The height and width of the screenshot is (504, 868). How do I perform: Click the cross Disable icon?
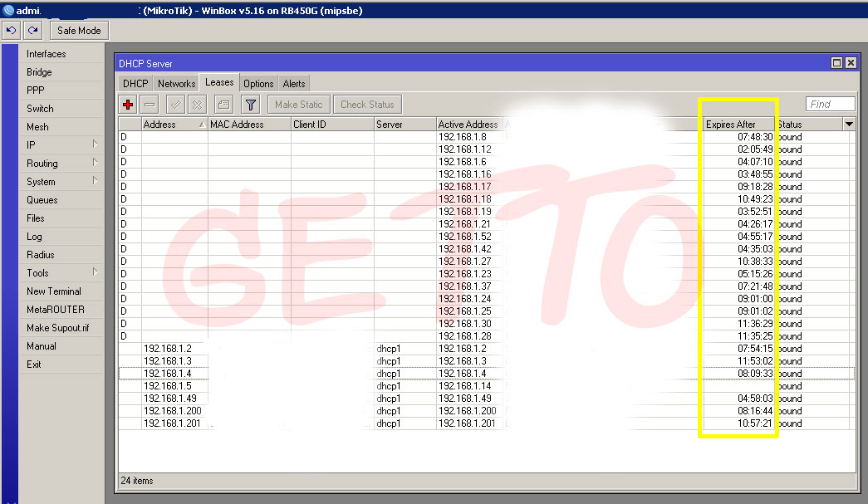[197, 105]
